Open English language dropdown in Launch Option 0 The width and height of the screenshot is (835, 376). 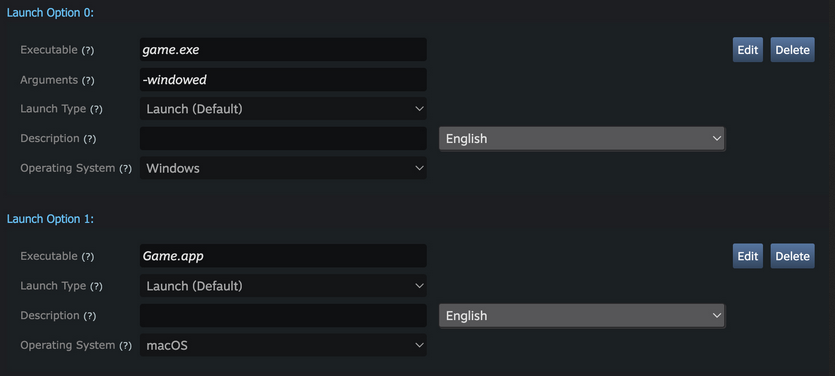coord(582,139)
